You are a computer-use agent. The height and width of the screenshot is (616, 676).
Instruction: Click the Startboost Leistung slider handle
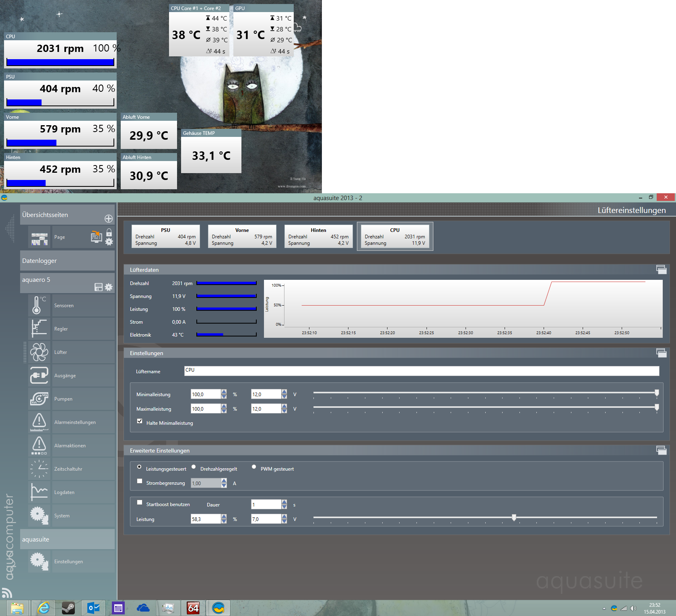pyautogui.click(x=514, y=517)
